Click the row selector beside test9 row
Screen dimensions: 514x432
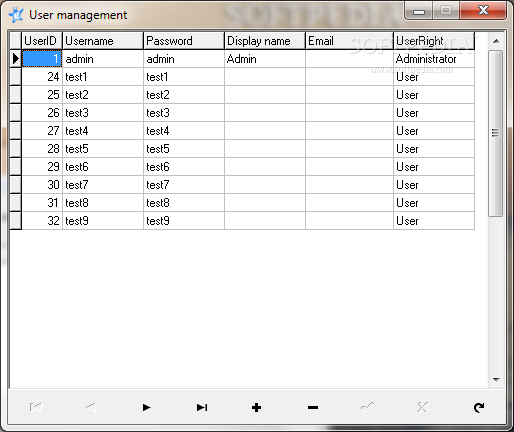[15, 221]
